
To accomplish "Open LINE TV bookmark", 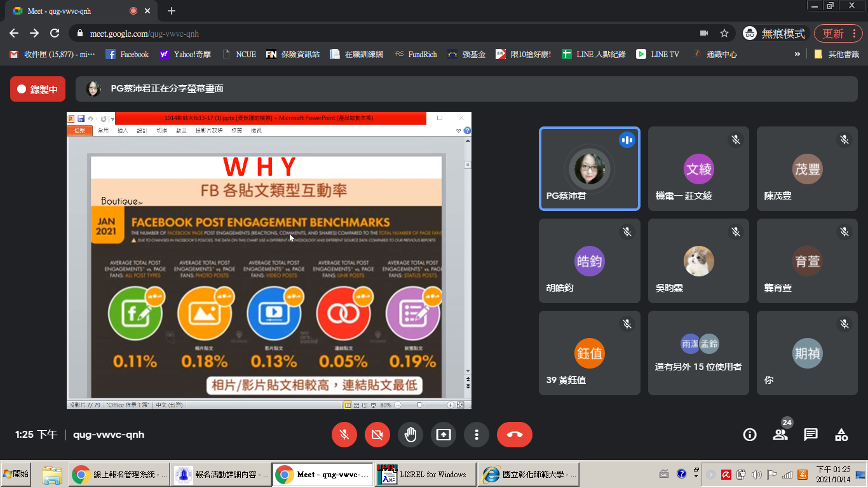I will tap(658, 55).
